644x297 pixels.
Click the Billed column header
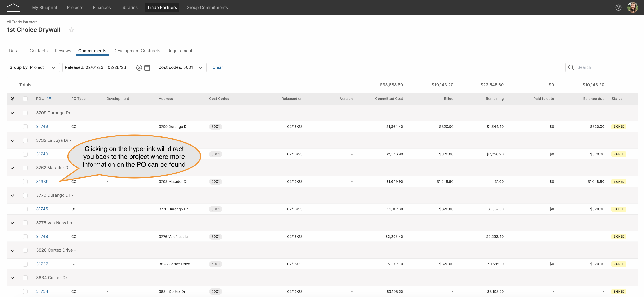pos(448,99)
